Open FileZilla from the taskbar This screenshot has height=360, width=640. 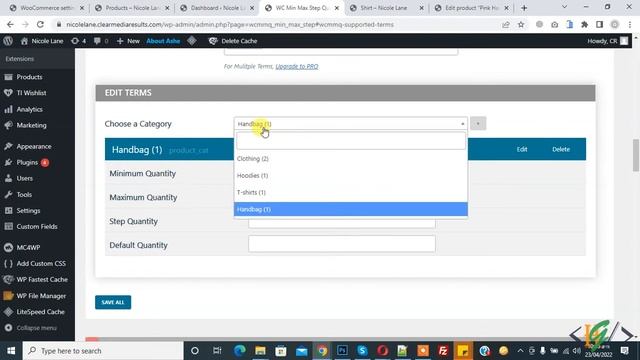point(443,351)
